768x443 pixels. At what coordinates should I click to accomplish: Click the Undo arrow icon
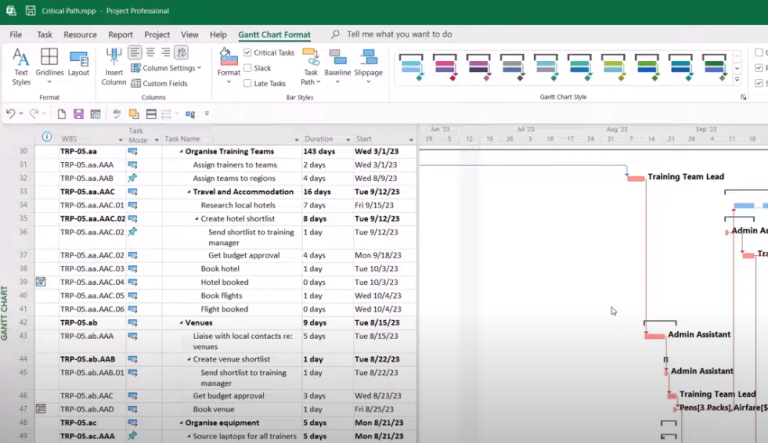click(11, 114)
